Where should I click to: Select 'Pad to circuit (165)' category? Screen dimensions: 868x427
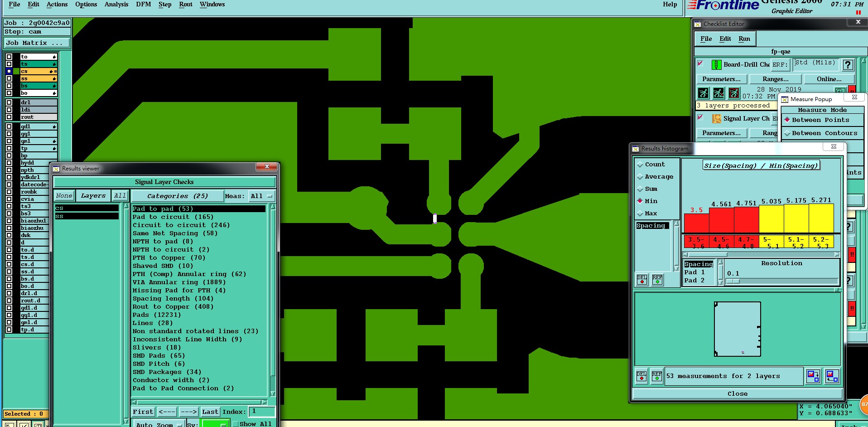[x=173, y=217]
